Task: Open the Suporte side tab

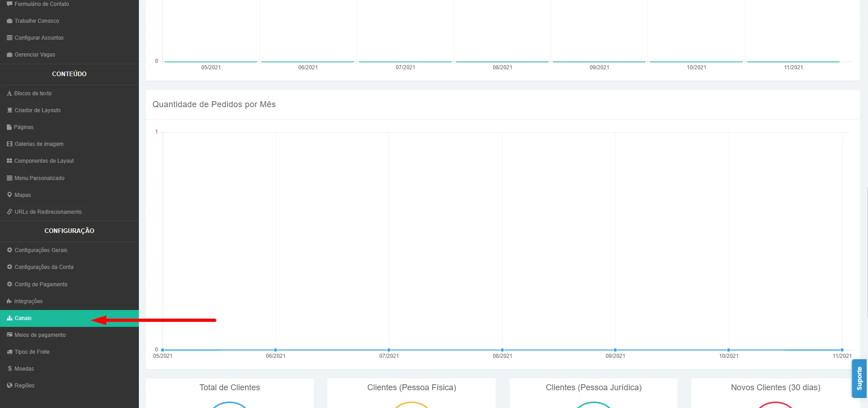Action: tap(859, 378)
